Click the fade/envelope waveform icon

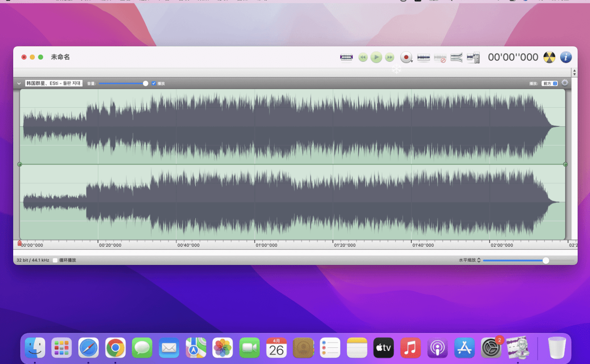tap(456, 57)
